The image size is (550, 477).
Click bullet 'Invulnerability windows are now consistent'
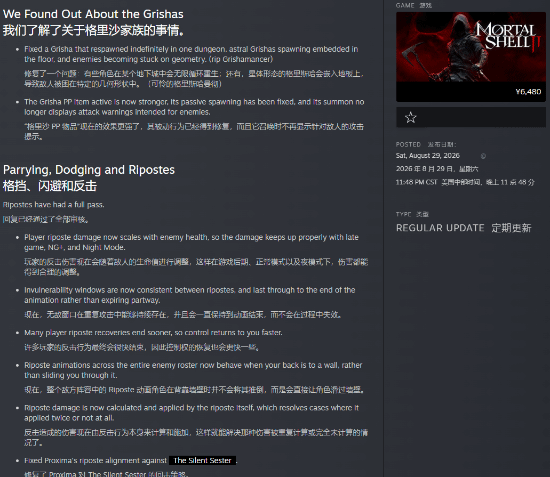pos(190,295)
